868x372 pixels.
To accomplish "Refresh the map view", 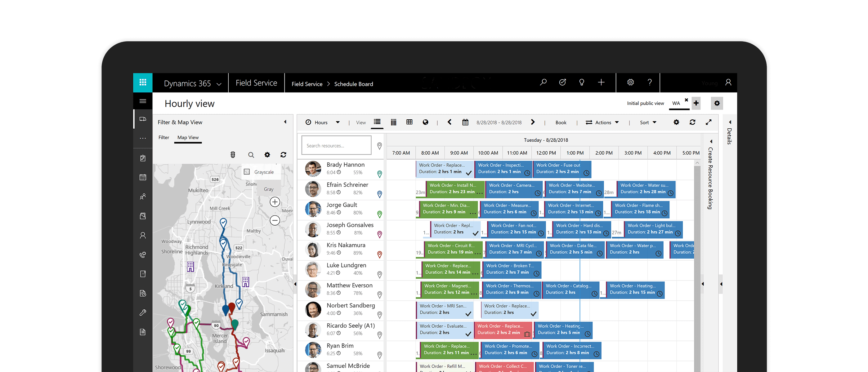I will (283, 154).
